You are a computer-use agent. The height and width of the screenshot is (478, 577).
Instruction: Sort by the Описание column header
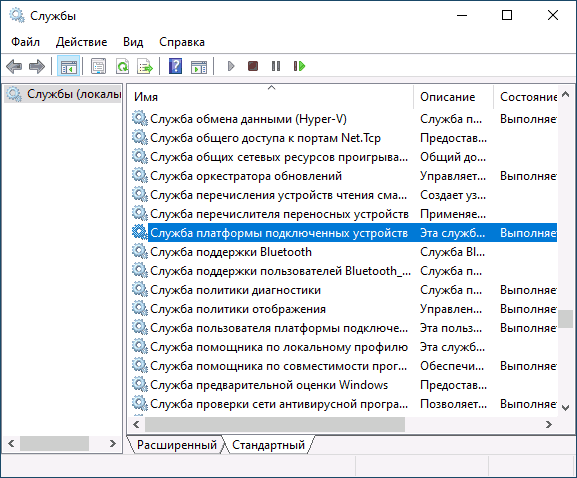point(453,97)
